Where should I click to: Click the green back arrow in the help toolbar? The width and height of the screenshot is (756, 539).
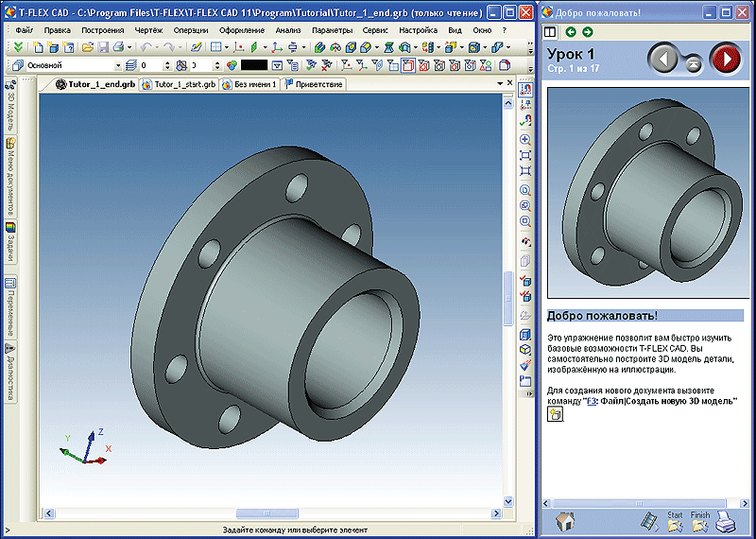click(x=571, y=32)
